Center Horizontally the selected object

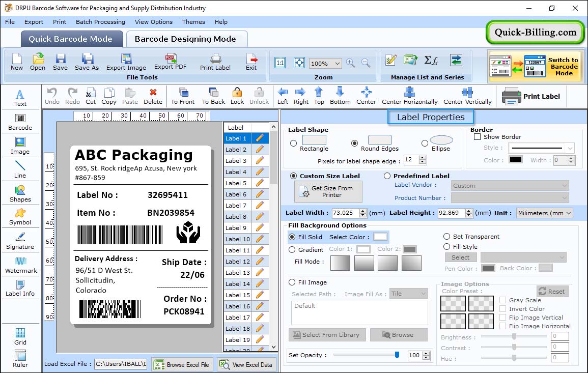(409, 96)
